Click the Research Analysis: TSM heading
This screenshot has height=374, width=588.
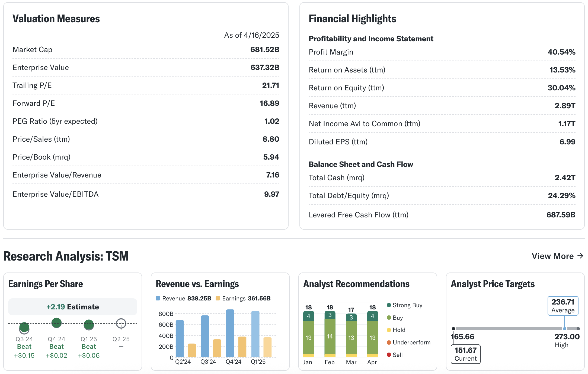[66, 256]
